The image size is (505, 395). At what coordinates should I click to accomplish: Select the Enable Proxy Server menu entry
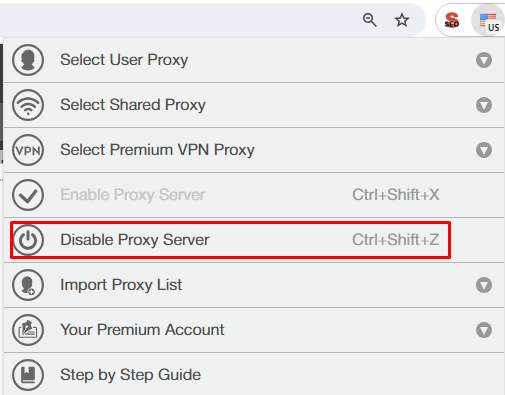(254, 195)
